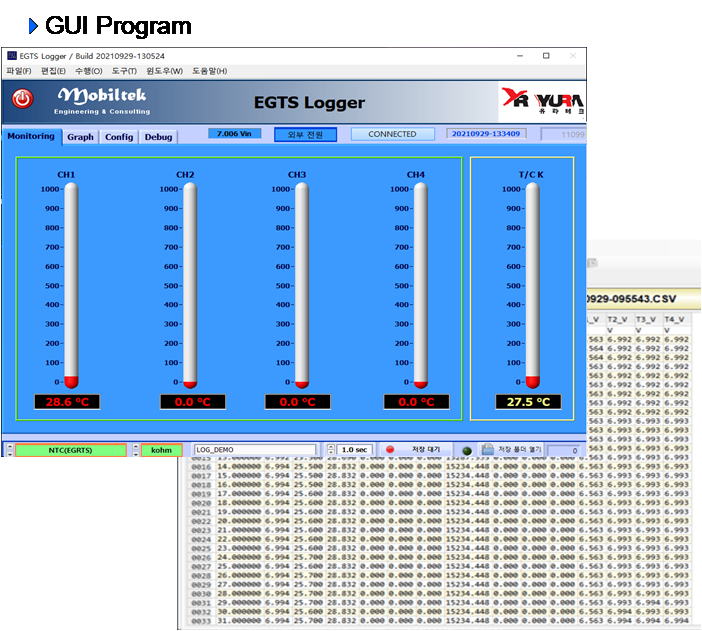This screenshot has height=631, width=702.
Task: Switch to the Debug tab
Action: tap(158, 137)
